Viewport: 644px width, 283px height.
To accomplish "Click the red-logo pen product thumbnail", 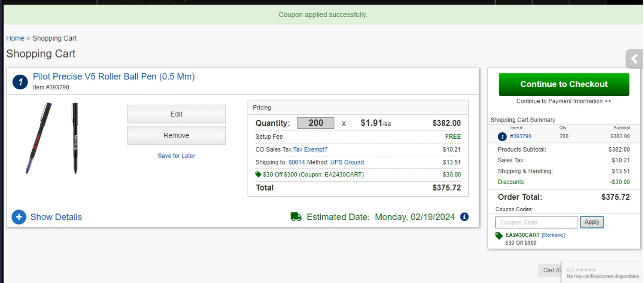I will (39, 139).
